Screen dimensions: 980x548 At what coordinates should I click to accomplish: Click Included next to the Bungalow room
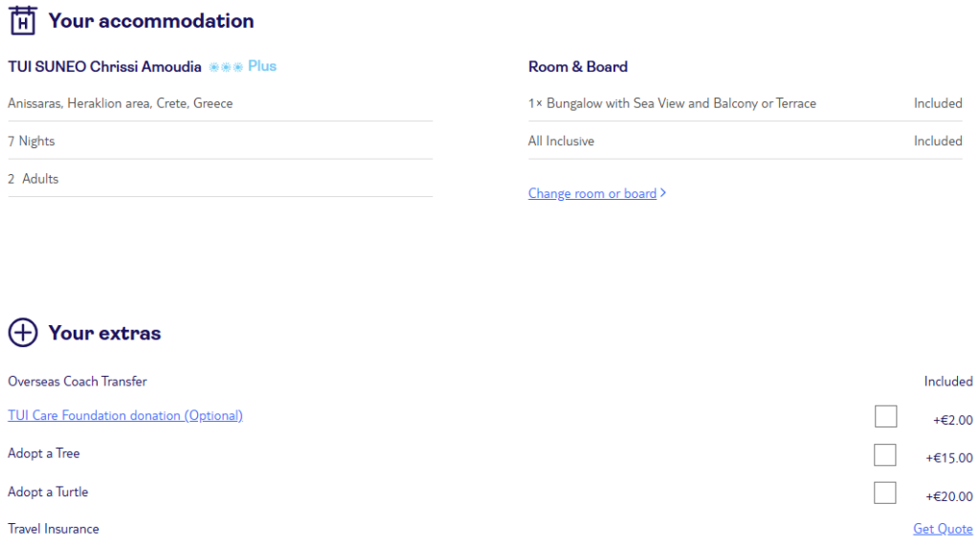pyautogui.click(x=938, y=103)
